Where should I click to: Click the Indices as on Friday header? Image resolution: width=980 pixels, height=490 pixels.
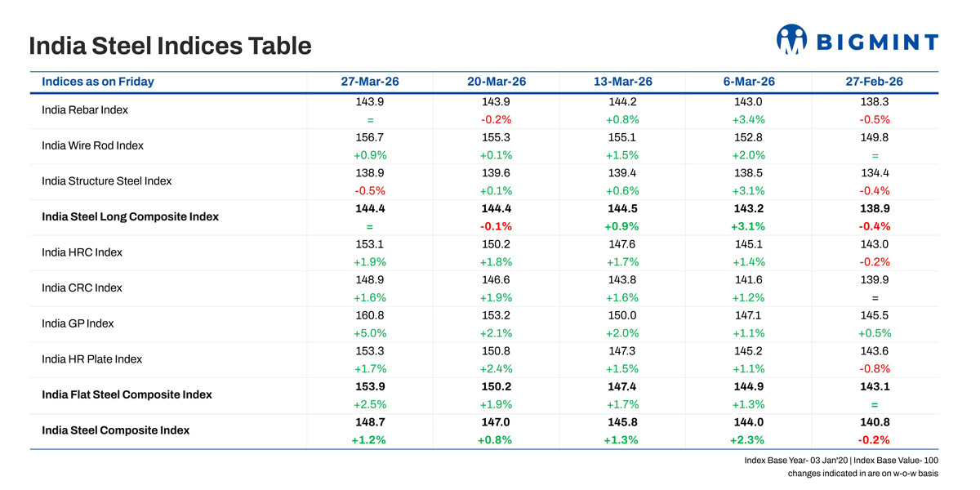pyautogui.click(x=97, y=82)
